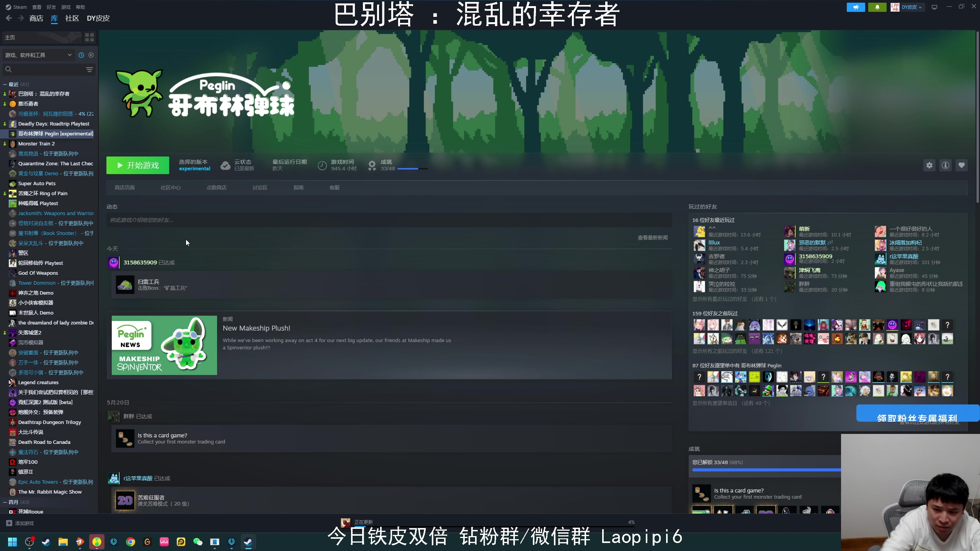Viewport: 980px width, 551px height.
Task: Toggle the ready-to-play filter icon
Action: point(91,55)
